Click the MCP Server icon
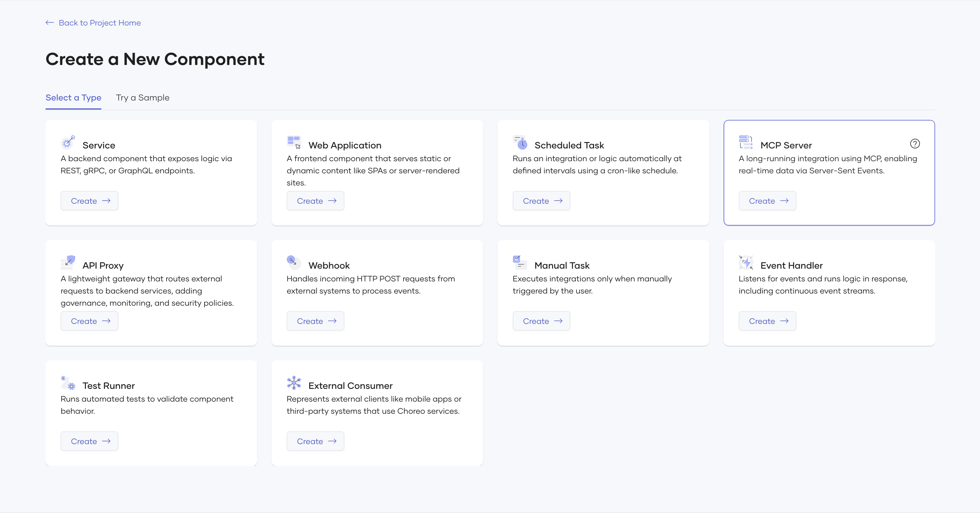Image resolution: width=980 pixels, height=513 pixels. [746, 142]
